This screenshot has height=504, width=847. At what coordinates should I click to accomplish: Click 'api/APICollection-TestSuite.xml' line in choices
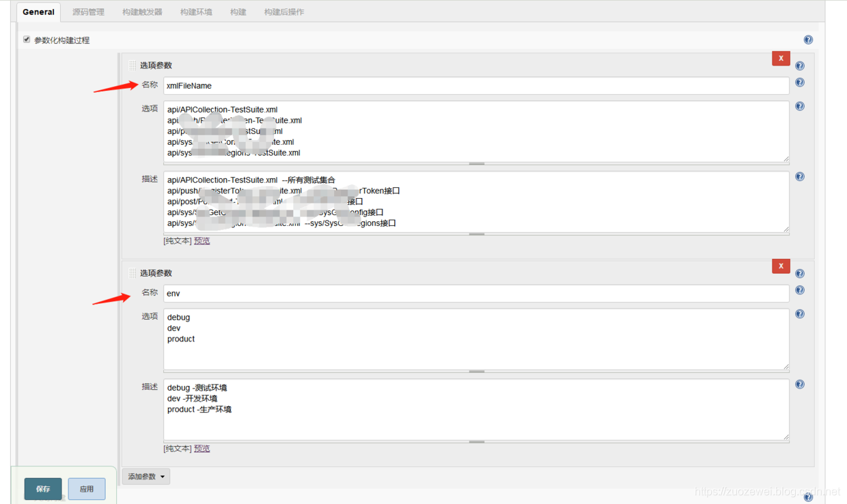(x=222, y=110)
